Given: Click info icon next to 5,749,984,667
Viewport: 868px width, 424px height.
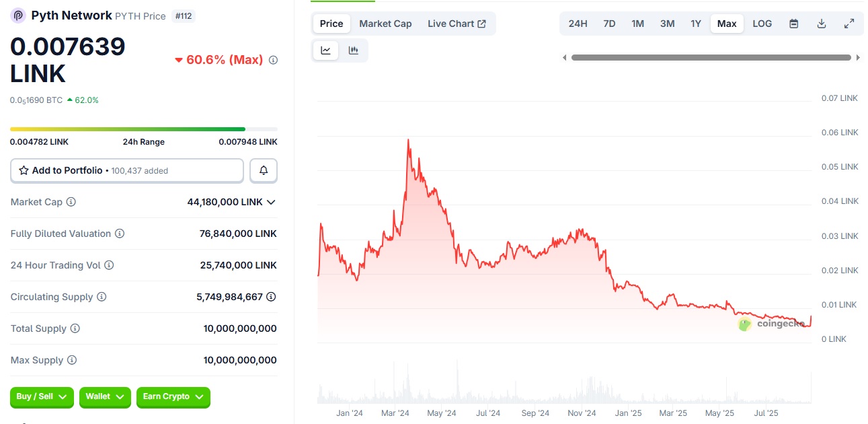Looking at the screenshot, I should [x=271, y=297].
